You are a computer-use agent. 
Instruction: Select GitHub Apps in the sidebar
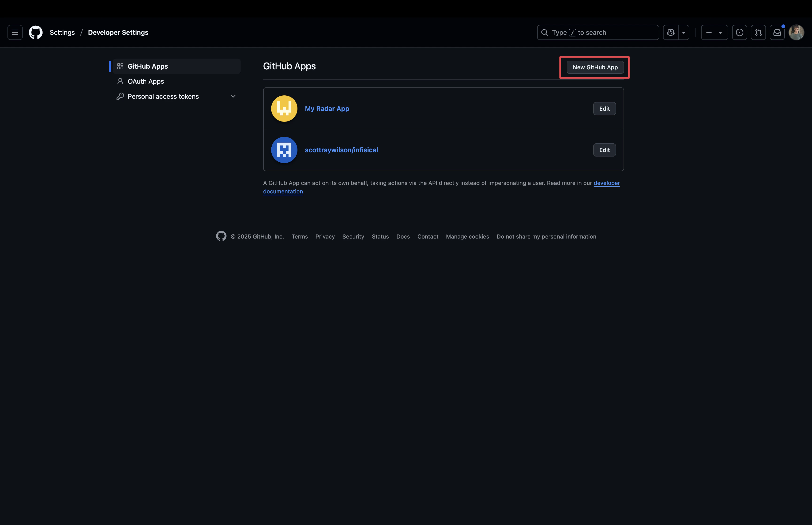click(x=176, y=66)
